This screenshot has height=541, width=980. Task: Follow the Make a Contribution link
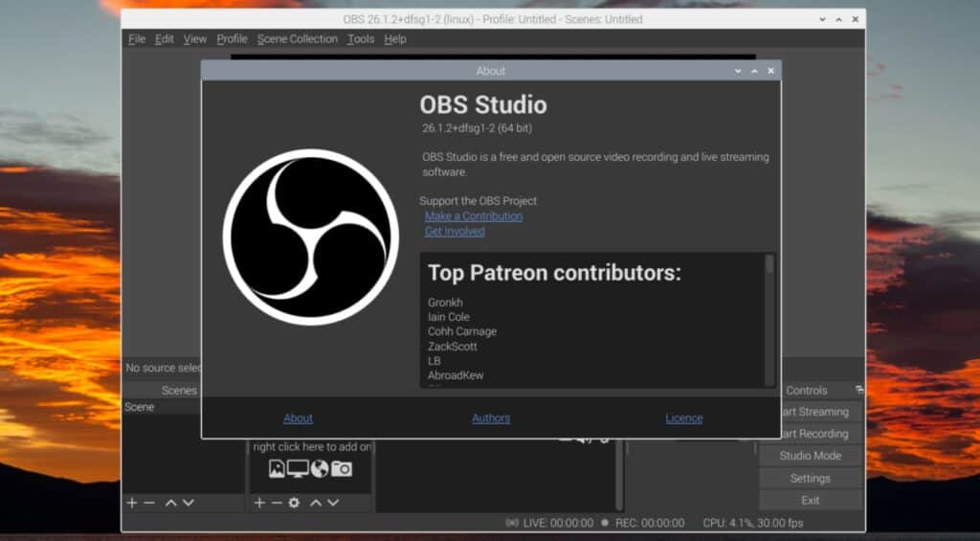[x=474, y=215]
